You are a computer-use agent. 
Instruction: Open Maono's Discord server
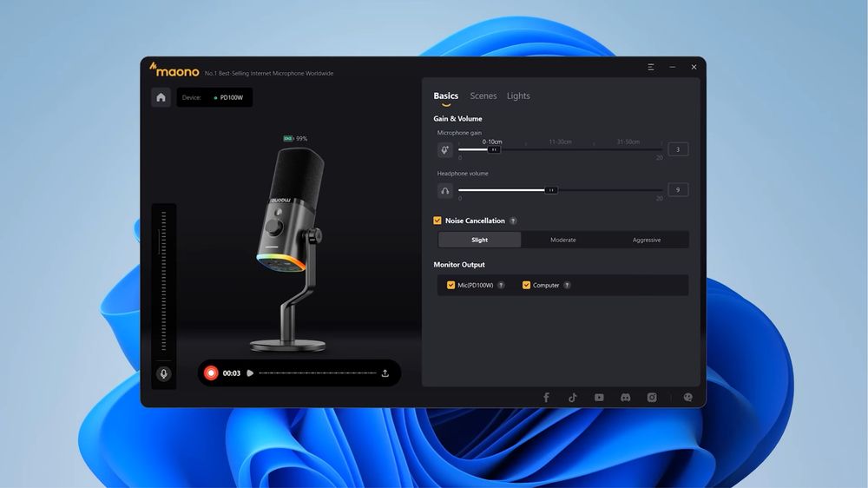(x=626, y=397)
